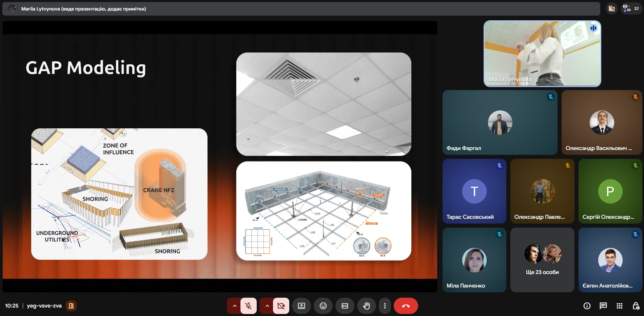The height and width of the screenshot is (316, 644).
Task: Expand video settings arrow beside camera
Action: [x=267, y=306]
